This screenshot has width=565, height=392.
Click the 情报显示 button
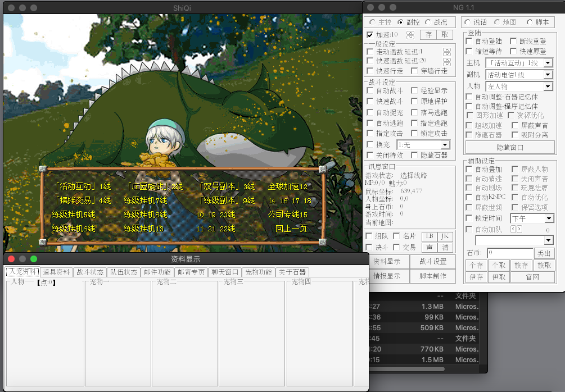click(x=389, y=276)
